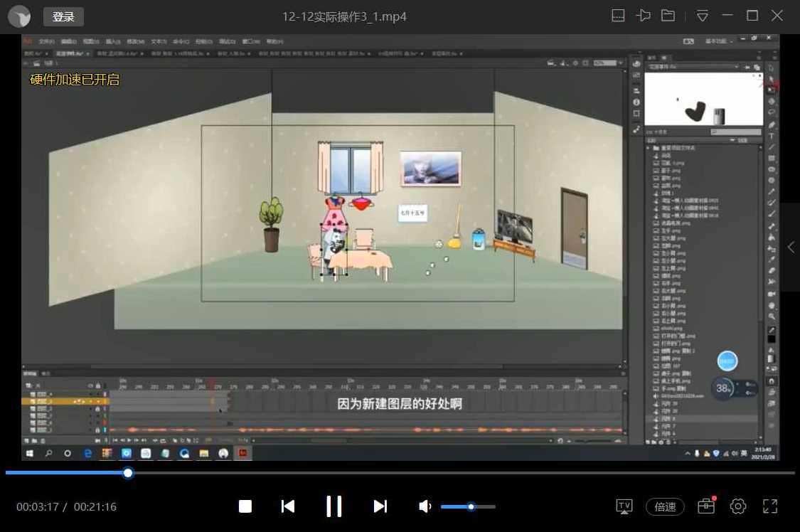Click the subtitle panel icon in the title bar

[x=618, y=14]
